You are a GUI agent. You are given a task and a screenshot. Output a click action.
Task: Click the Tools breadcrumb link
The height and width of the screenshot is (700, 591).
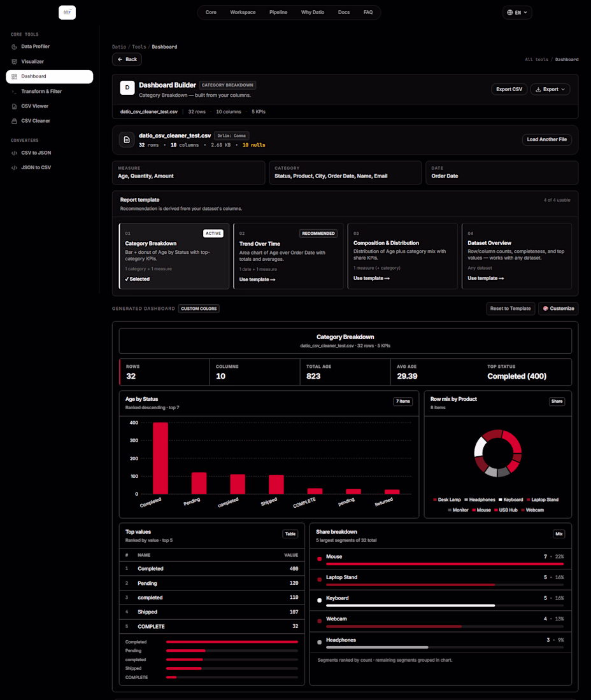[x=139, y=47]
